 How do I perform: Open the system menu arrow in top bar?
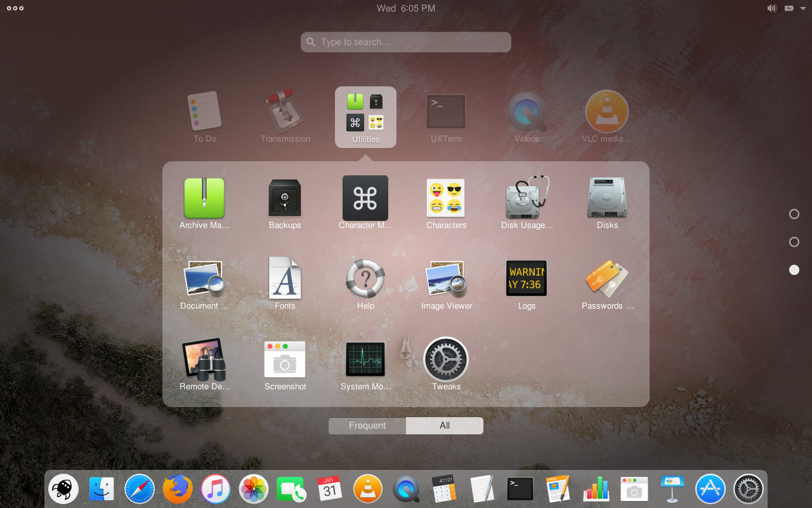(802, 8)
